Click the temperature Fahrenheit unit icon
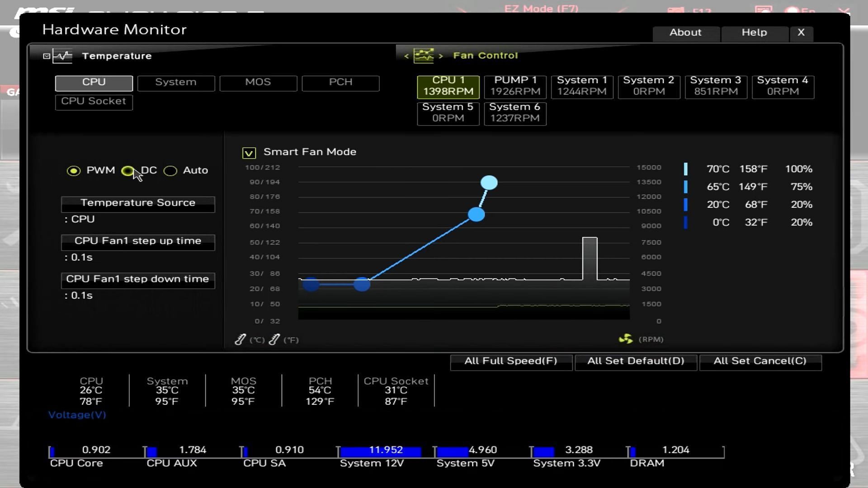 (x=275, y=339)
